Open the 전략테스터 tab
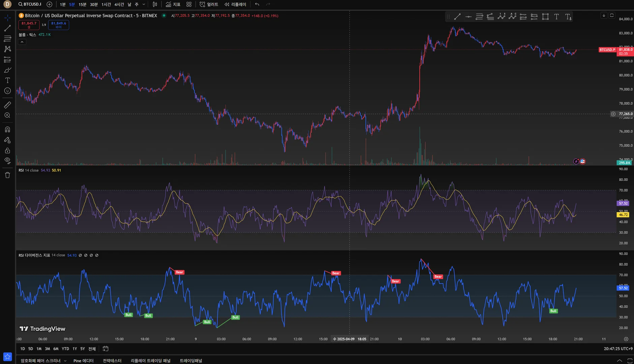 click(x=112, y=361)
